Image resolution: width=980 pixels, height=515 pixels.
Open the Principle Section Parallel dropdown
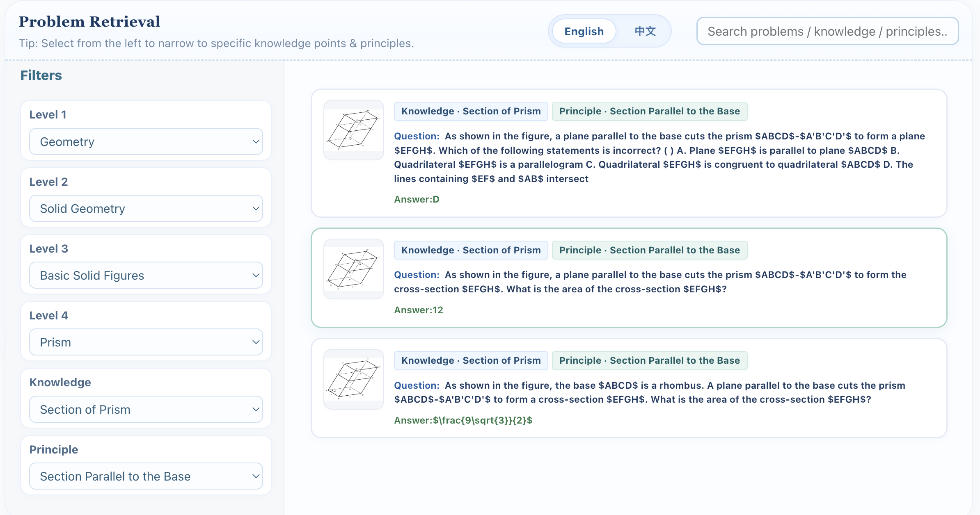[146, 476]
